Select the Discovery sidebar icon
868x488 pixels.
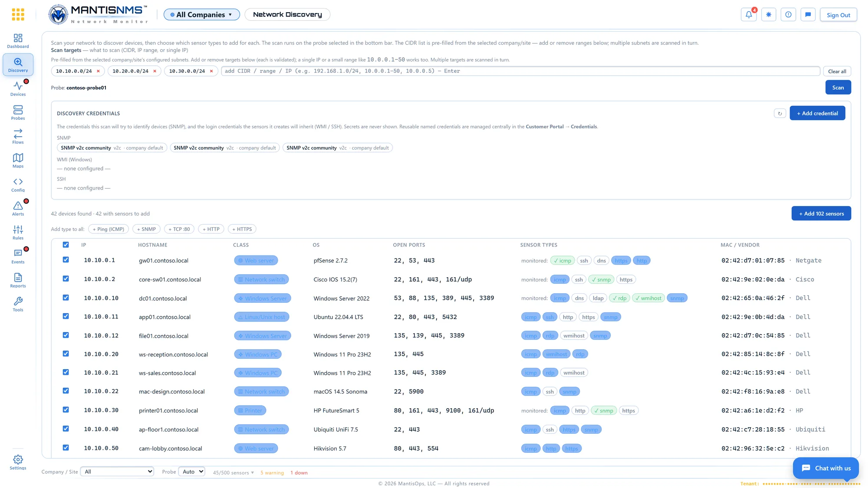coord(18,65)
